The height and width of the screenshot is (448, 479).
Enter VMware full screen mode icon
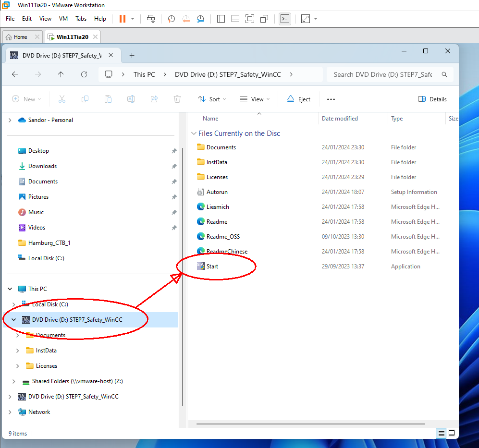[306, 19]
